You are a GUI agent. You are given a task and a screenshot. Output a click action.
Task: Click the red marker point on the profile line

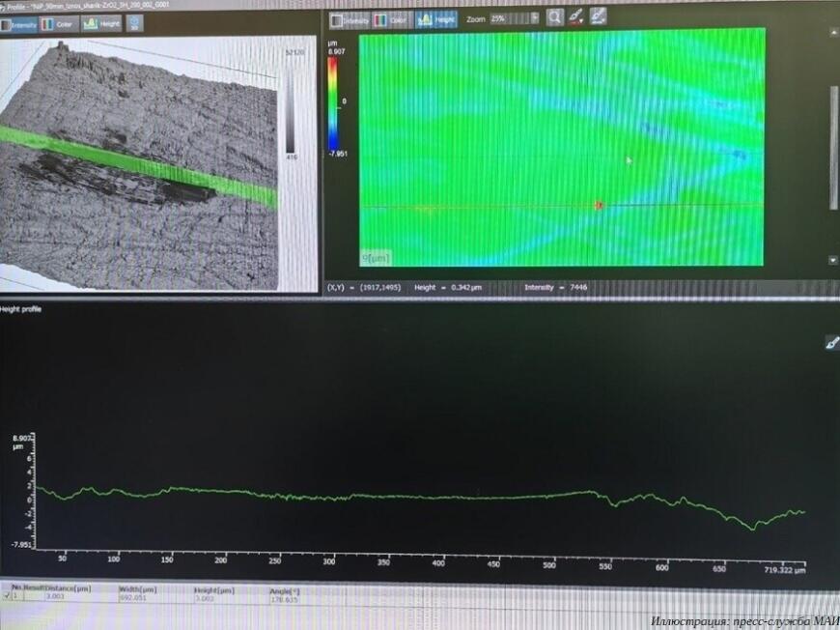[x=599, y=205]
